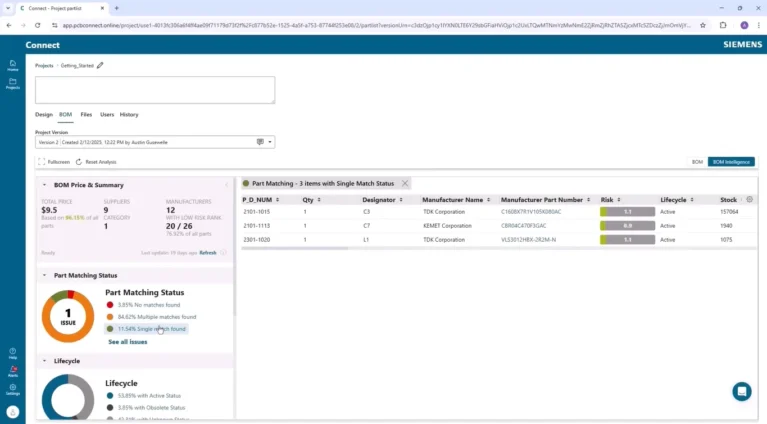Edit project name with pencil icon
767x424 pixels.
pos(100,66)
